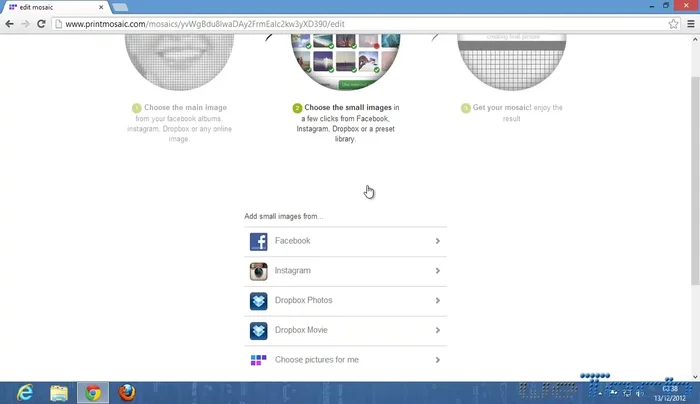Expand the Dropbox Photos row chevron
The width and height of the screenshot is (700, 404).
point(438,301)
